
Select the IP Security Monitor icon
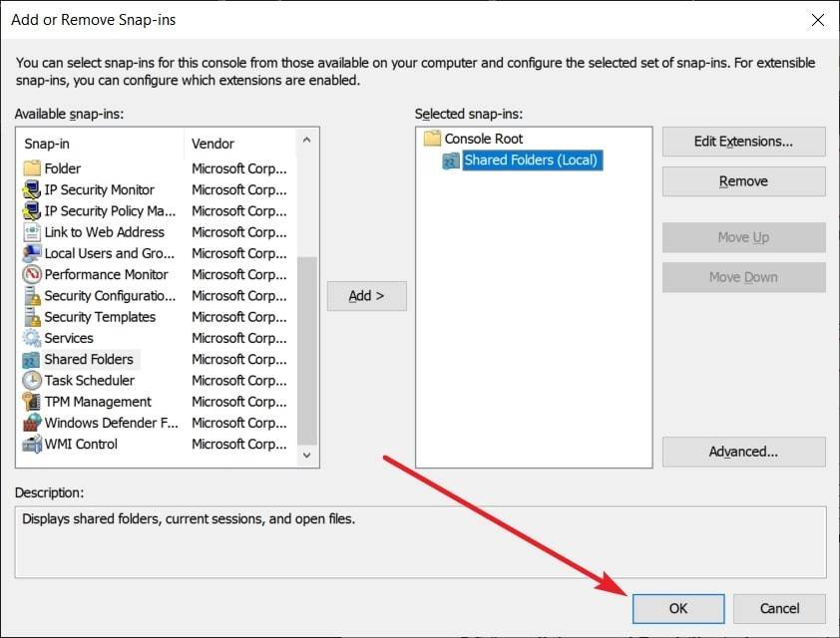(31, 189)
